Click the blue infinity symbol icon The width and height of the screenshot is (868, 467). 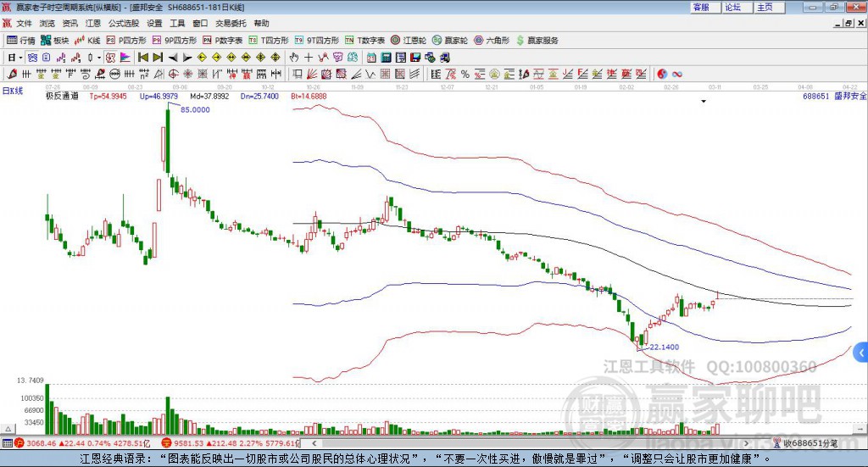(677, 74)
